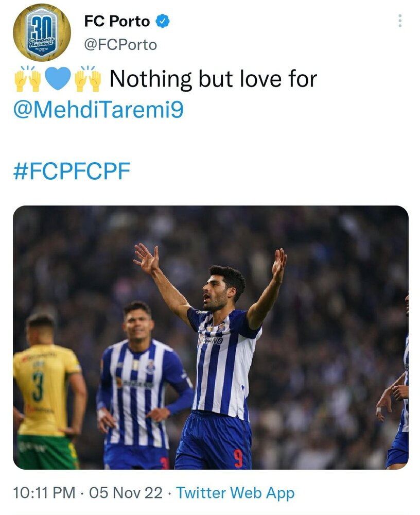
Task: Open the FC Porto profile avatar
Action: [42, 32]
